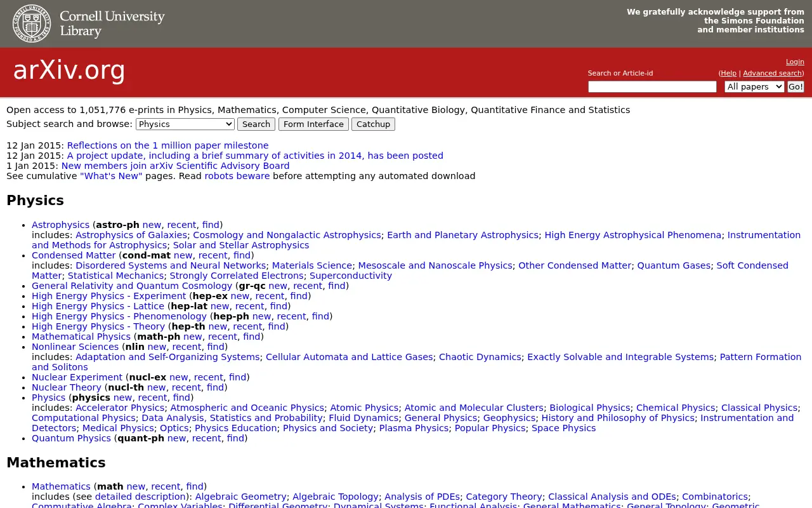812x508 pixels.
Task: Focus the Search or Article-id input field
Action: coord(652,86)
